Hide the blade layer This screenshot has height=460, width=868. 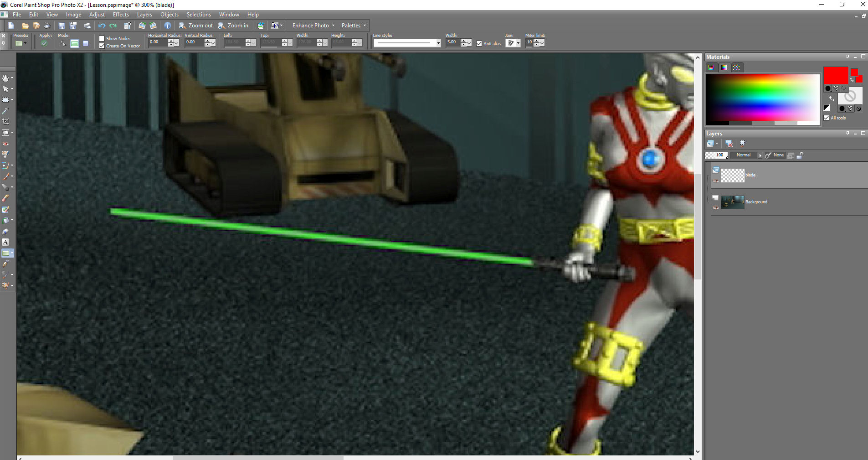click(x=716, y=181)
